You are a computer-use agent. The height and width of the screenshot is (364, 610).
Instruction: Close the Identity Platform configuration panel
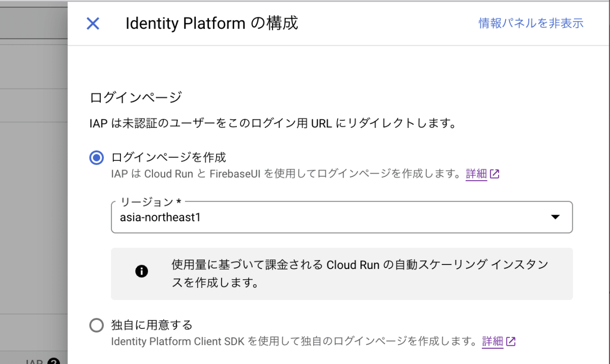[x=93, y=23]
